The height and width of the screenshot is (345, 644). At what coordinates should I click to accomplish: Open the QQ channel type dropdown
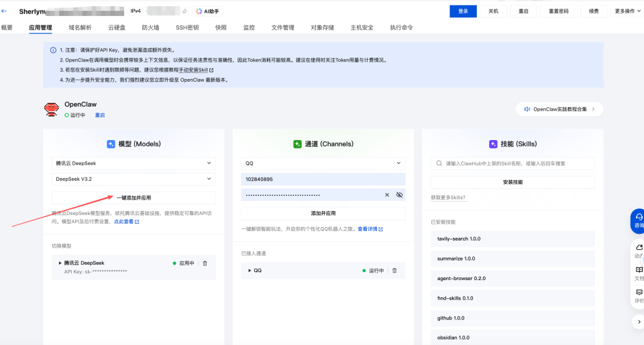[323, 163]
